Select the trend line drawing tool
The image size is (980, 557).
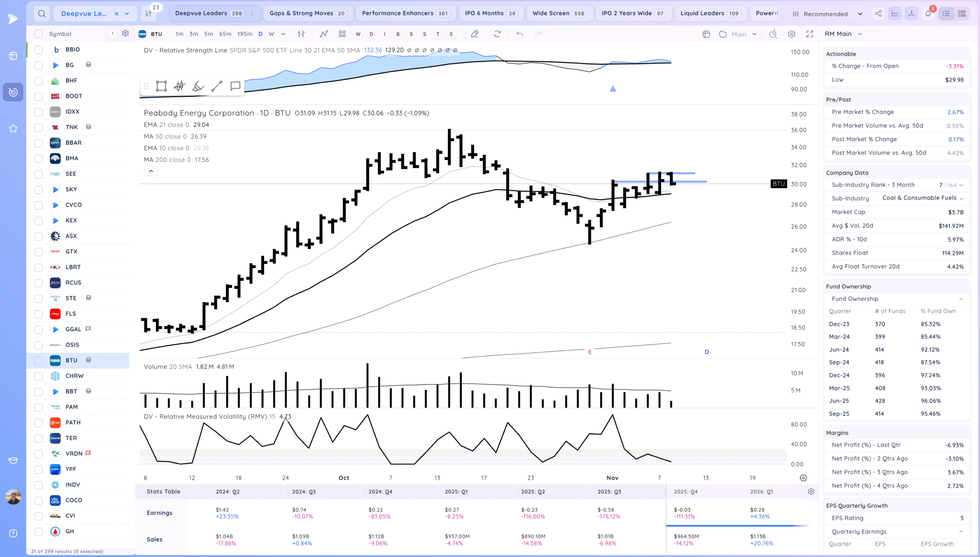tap(217, 86)
